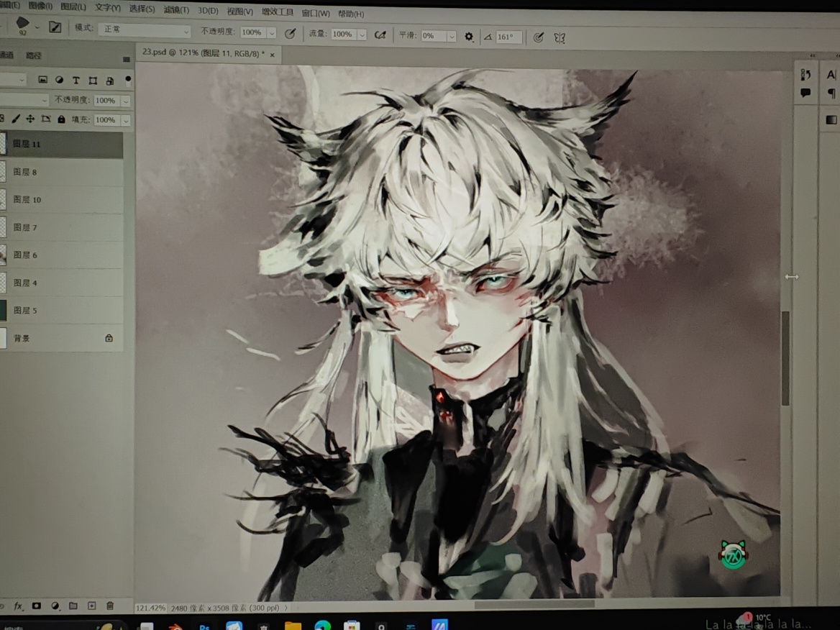
Task: Open 平滑 smoothing dropdown arrow
Action: click(452, 37)
